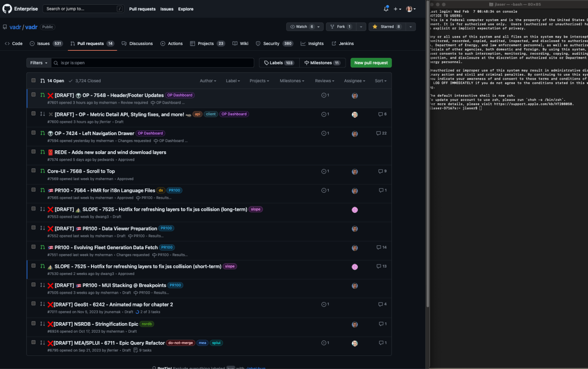Click the terminal prompt line in bash window
The height and width of the screenshot is (369, 588).
(456, 108)
